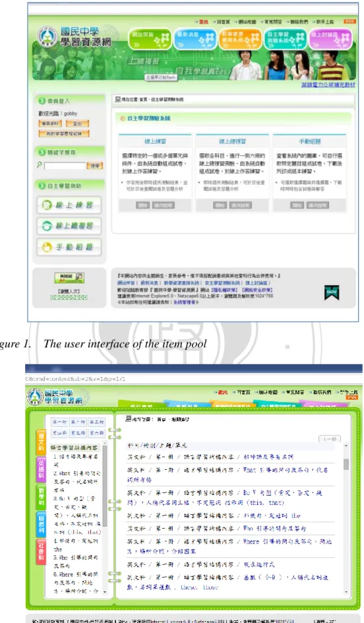Open the content row about What questions and pronouns

coord(228,475)
